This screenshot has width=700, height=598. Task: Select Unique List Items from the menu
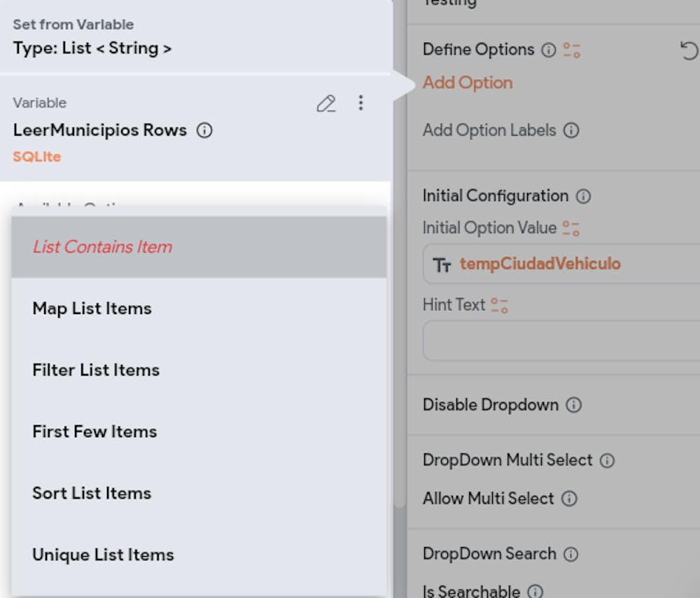[101, 555]
